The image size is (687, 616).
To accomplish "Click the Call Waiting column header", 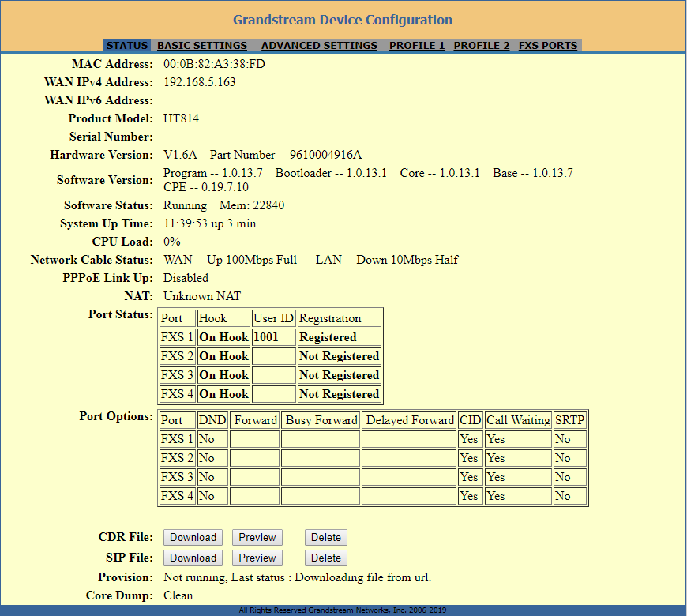I will [518, 421].
